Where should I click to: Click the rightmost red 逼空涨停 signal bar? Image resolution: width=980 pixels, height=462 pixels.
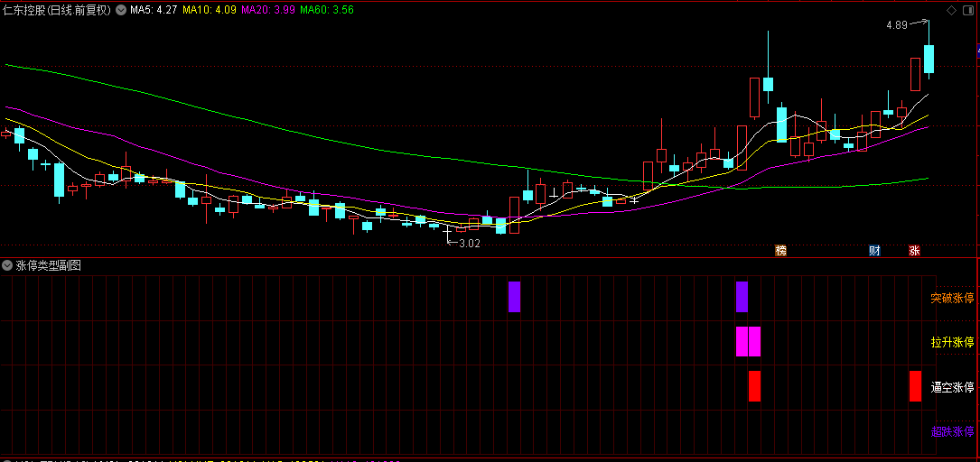pos(915,386)
